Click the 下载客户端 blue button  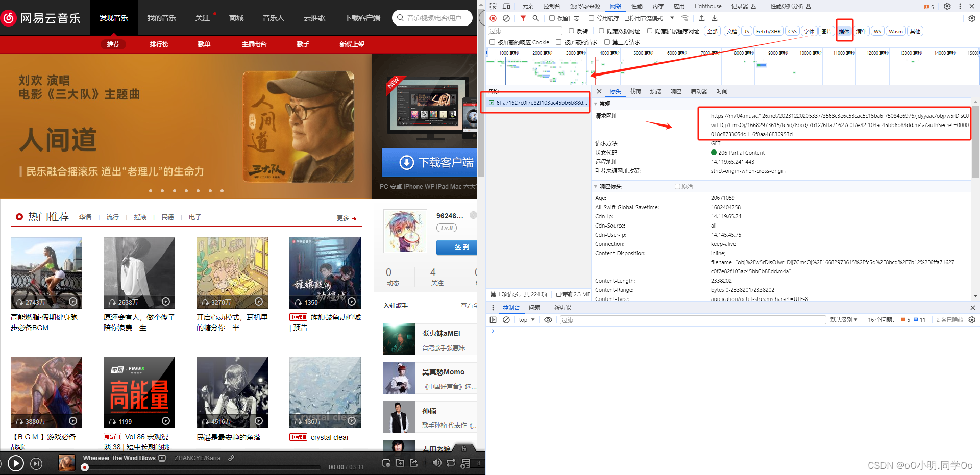click(x=429, y=162)
